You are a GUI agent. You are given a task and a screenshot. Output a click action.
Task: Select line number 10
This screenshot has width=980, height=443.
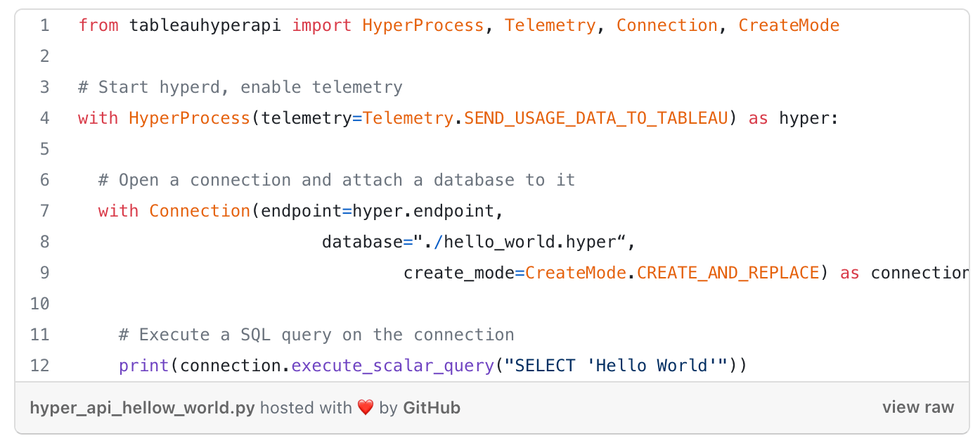40,304
